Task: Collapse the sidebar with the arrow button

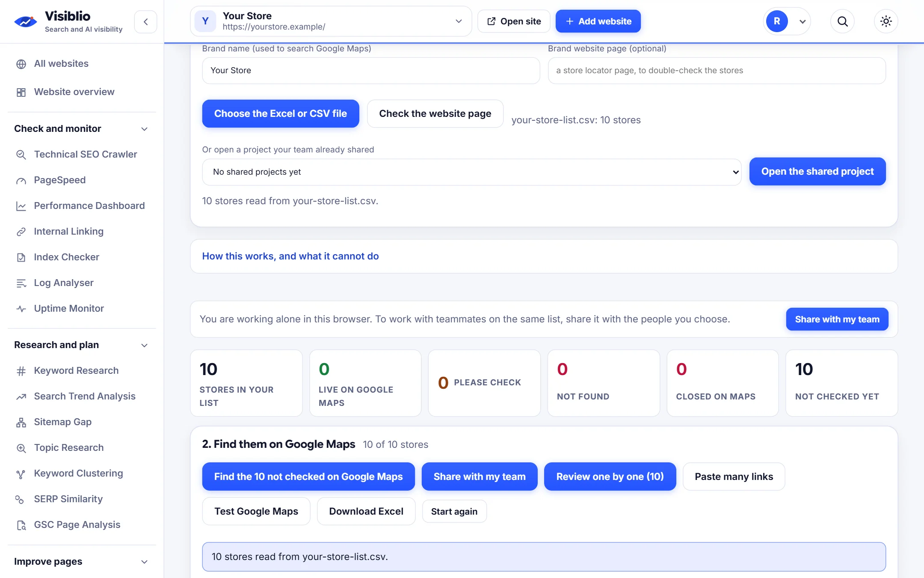Action: click(145, 22)
